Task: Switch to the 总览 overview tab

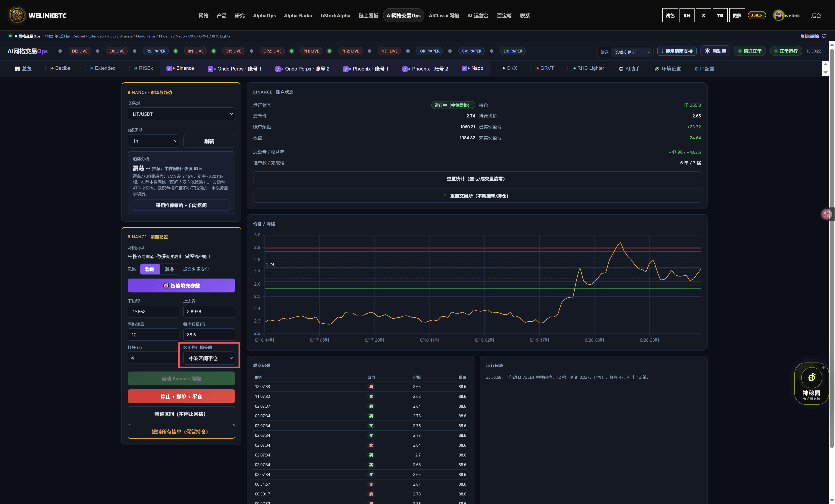Action: pos(23,69)
